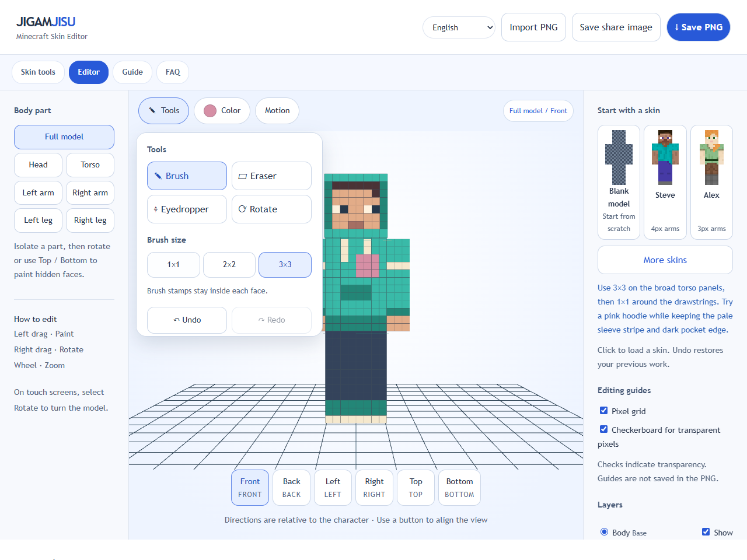Open More skins
Screen dimensions: 747x560
point(665,260)
